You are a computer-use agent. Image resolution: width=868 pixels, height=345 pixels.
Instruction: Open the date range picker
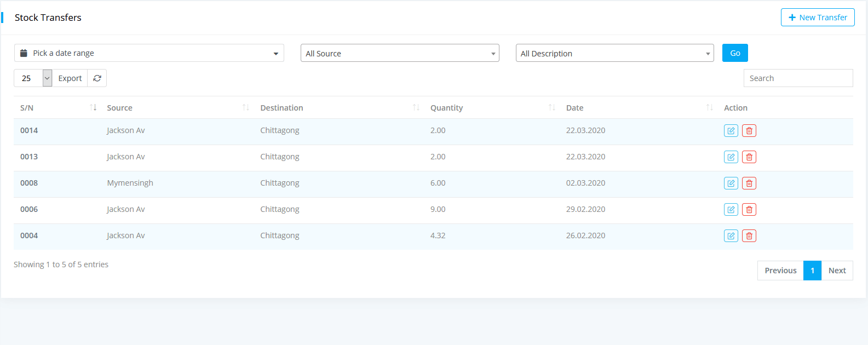[x=149, y=53]
